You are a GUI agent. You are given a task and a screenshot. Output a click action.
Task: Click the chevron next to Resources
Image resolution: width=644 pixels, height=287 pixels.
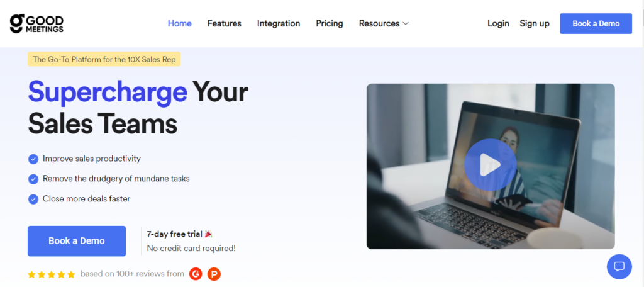click(406, 24)
